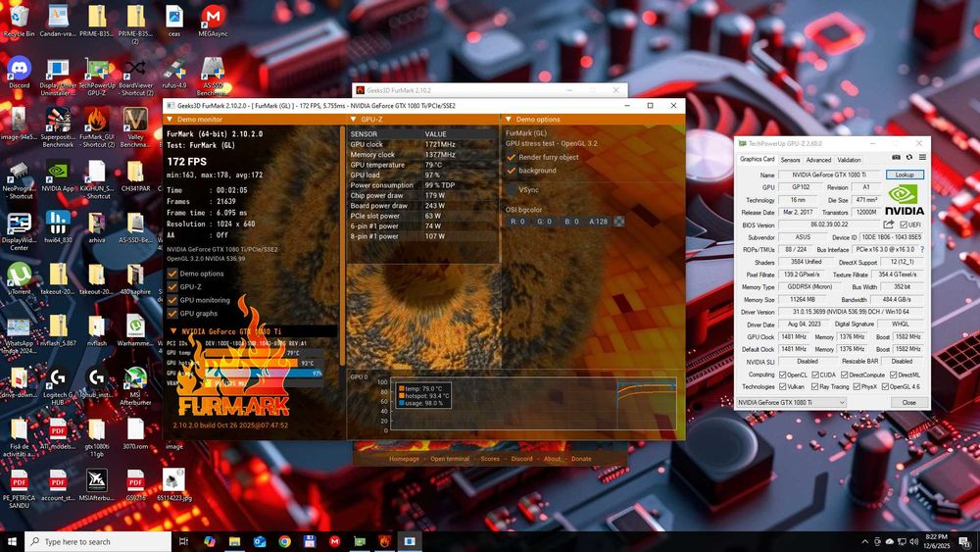Toggle the GPU-Z checkbox in Demo monitor
Viewport: 980px width, 552px height.
coord(172,286)
